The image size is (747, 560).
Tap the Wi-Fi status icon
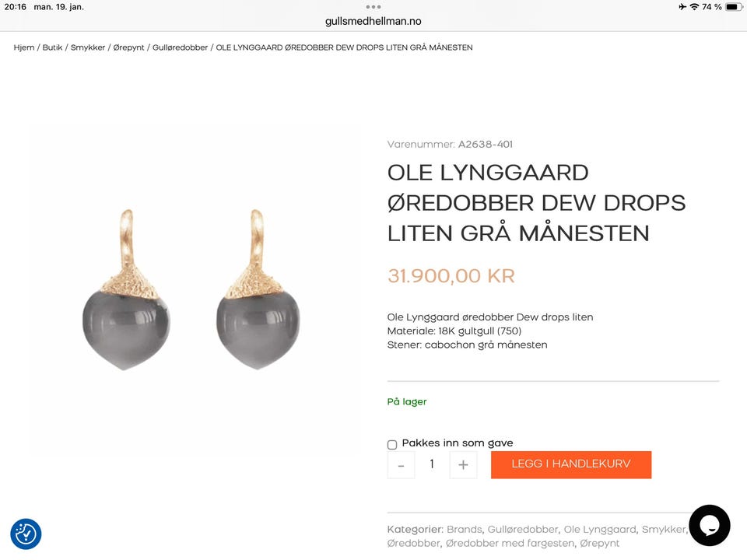[694, 7]
